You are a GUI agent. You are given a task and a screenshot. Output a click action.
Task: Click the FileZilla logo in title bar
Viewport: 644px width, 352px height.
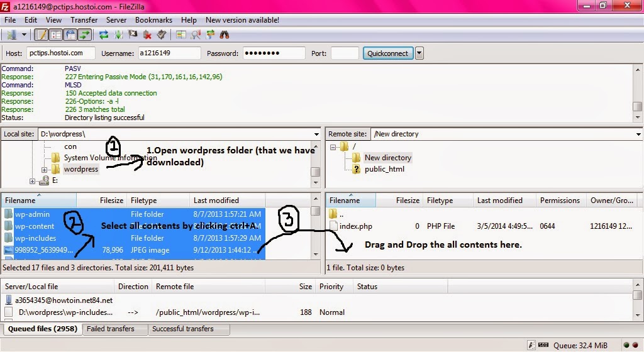(x=5, y=6)
